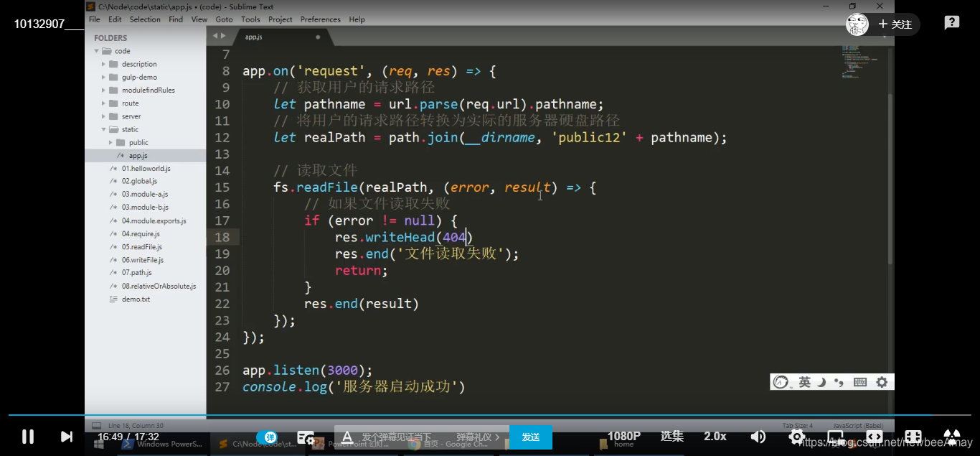
Task: Expand the description folder
Action: click(x=104, y=64)
